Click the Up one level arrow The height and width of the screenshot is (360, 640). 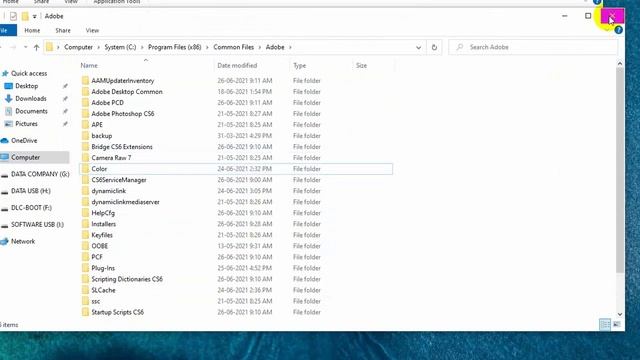(x=36, y=47)
